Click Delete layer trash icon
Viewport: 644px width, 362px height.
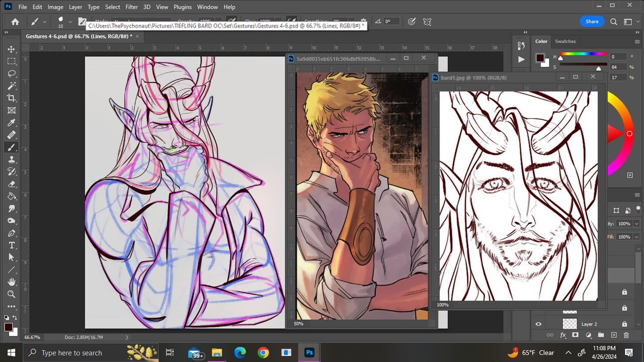626,335
